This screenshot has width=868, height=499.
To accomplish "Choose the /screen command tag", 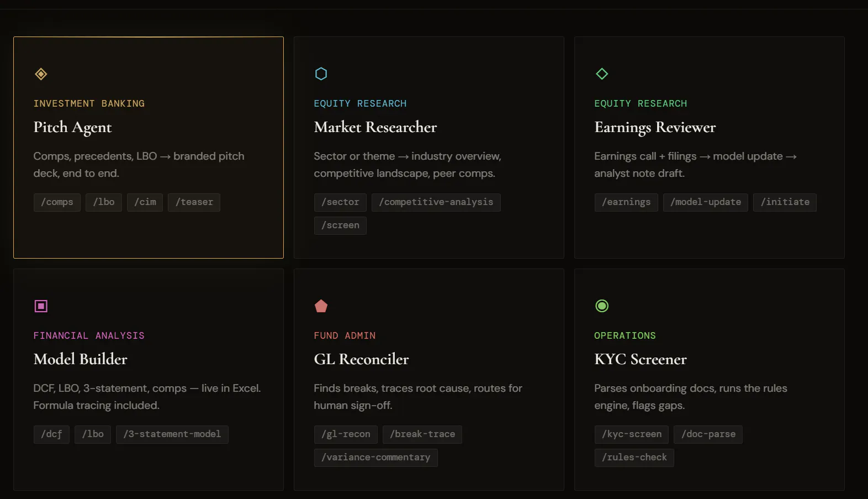I will (x=340, y=225).
